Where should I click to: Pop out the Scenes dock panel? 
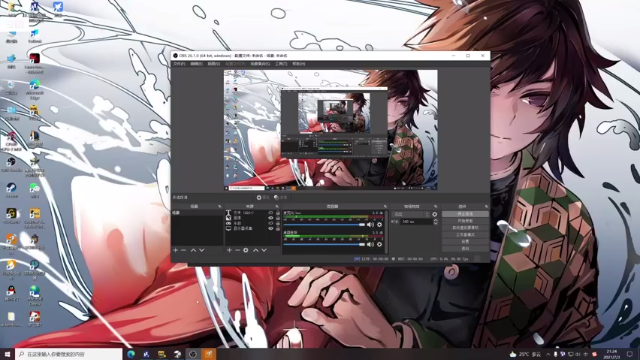coord(220,207)
